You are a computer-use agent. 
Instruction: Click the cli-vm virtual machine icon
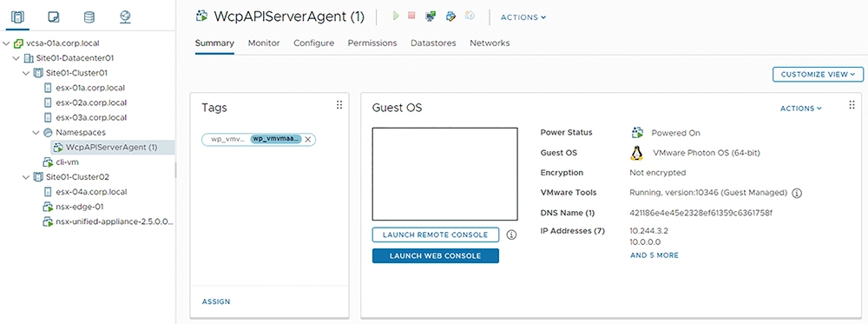coord(48,162)
